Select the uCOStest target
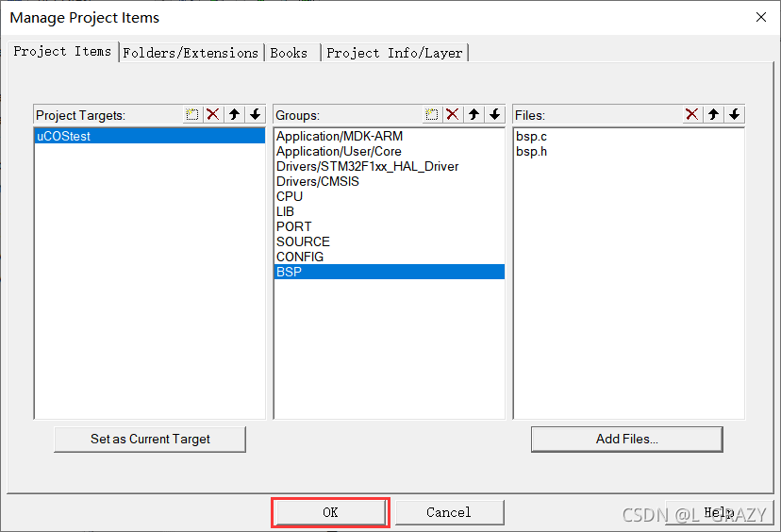 click(x=149, y=136)
